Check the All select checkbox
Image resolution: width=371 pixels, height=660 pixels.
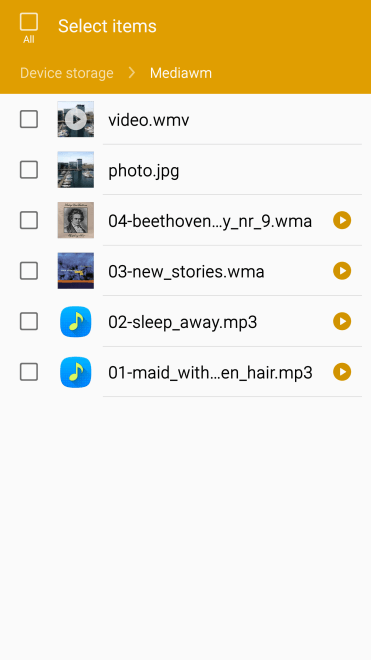pyautogui.click(x=29, y=22)
